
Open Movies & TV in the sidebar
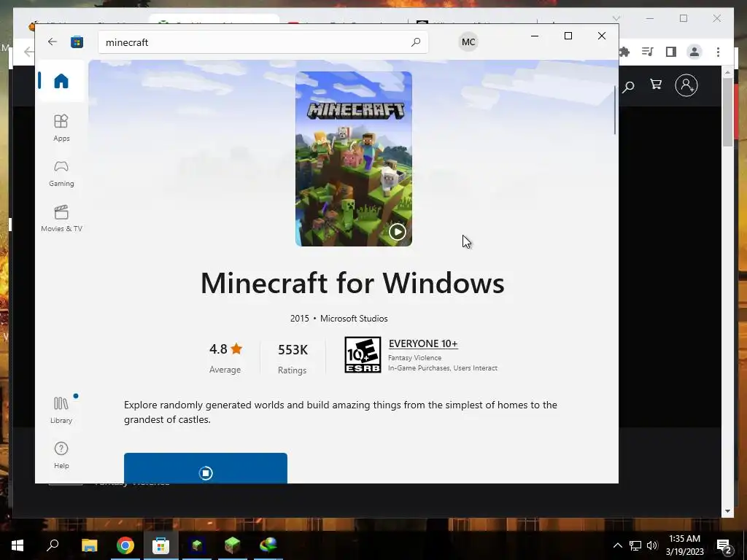point(61,219)
